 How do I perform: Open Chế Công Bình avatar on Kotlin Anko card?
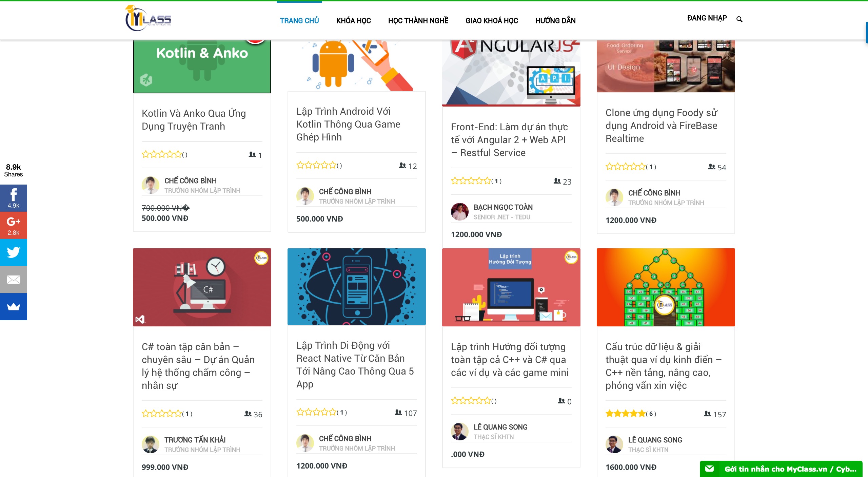150,185
